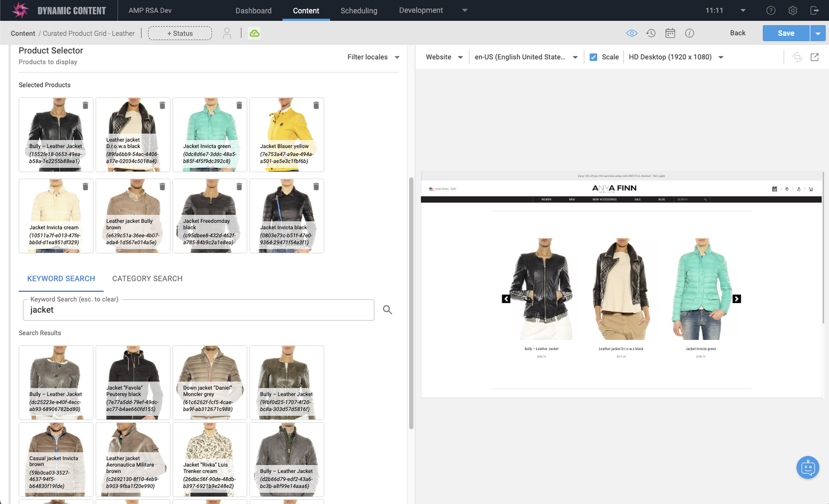Advance preview carousel with right arrow
Screen dimensions: 829x504
(736, 299)
